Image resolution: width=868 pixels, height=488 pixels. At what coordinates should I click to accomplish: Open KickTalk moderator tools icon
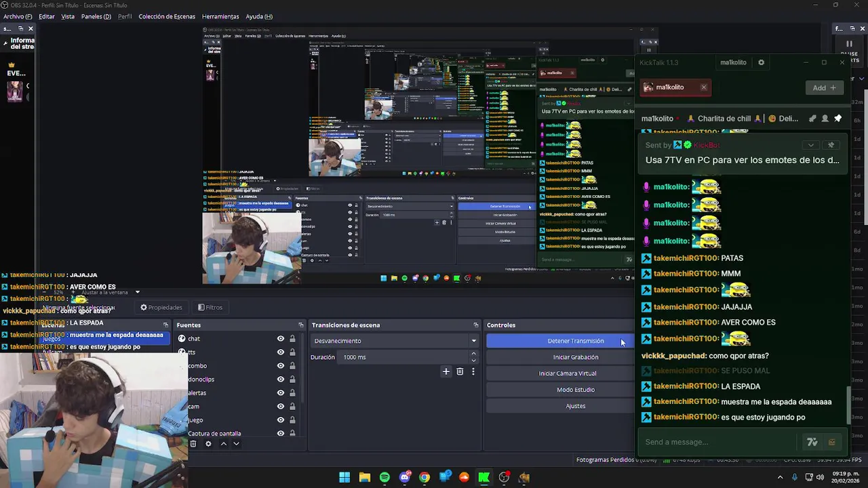(x=812, y=119)
